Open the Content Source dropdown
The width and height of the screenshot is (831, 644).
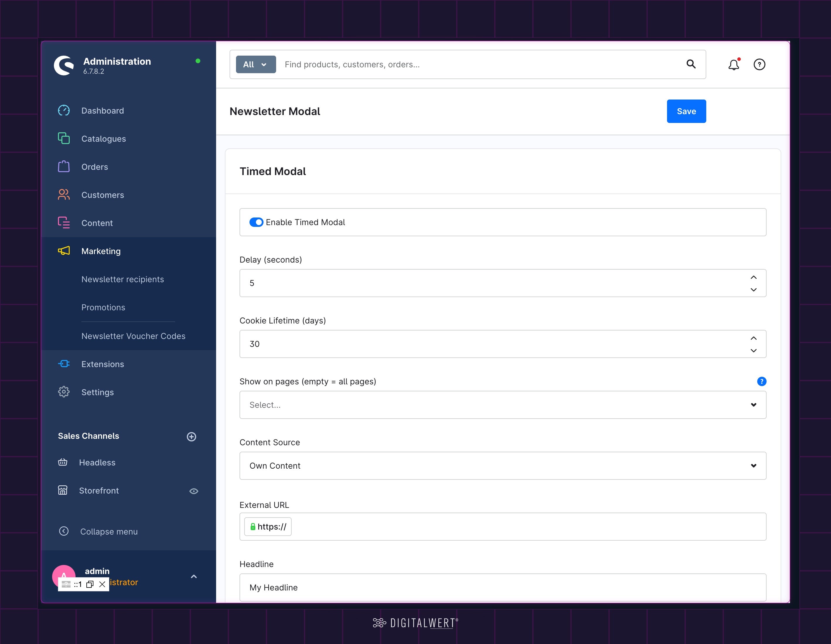[x=503, y=466]
